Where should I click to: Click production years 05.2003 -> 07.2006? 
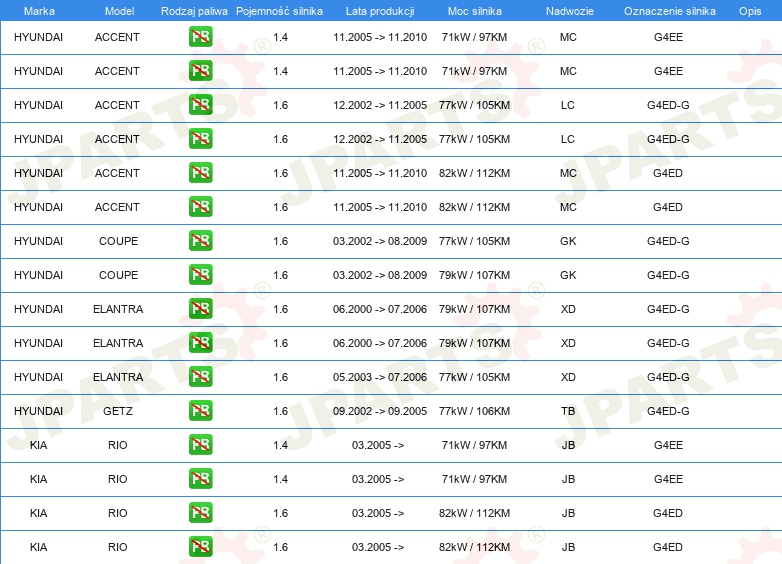(380, 377)
